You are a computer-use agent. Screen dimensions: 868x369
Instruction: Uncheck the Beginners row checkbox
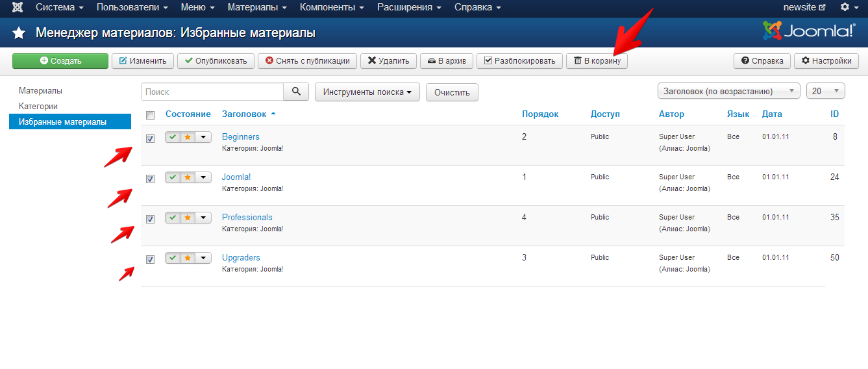(151, 139)
